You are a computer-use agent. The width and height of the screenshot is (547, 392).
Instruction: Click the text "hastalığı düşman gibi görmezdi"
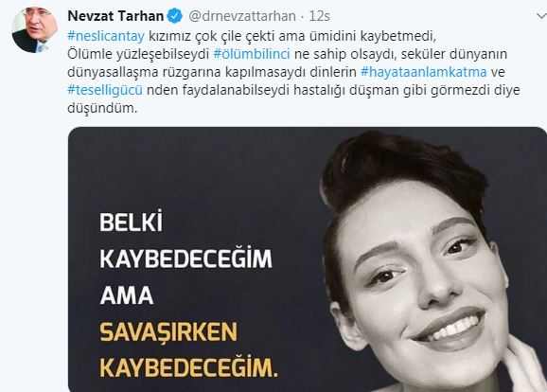tap(392, 90)
